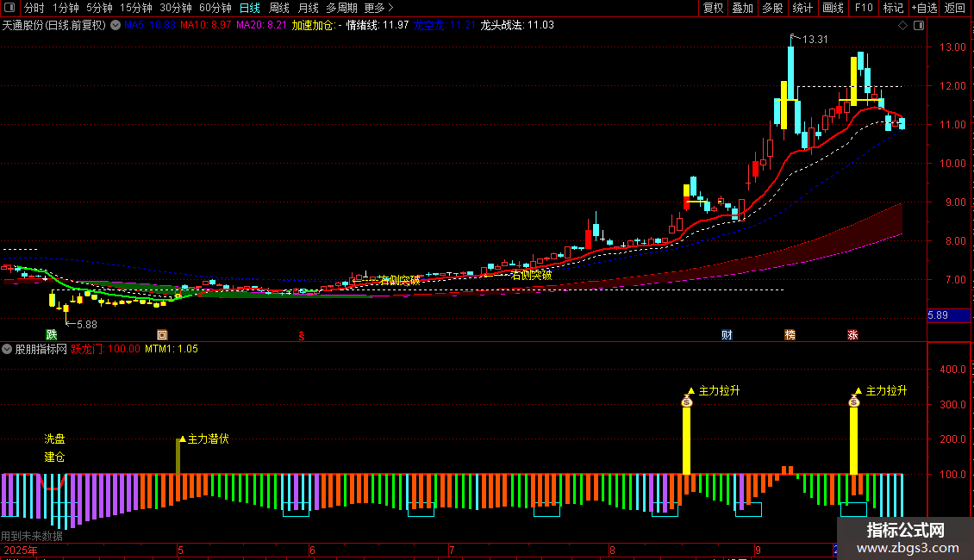Select the 15分钟 period tab
Image resolution: width=974 pixels, height=560 pixels.
[136, 8]
